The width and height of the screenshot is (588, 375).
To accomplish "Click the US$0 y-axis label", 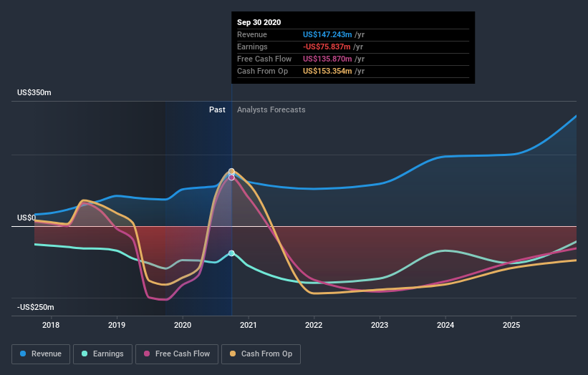I will tap(26, 218).
